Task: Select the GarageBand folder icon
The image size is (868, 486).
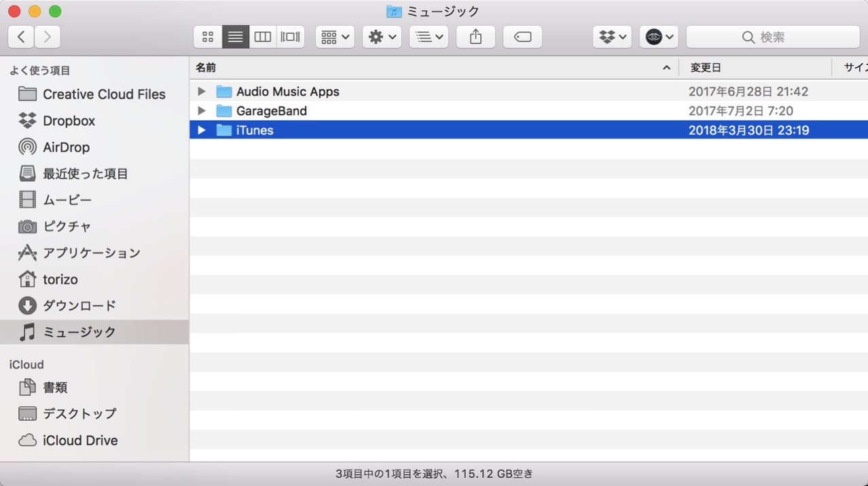Action: [224, 111]
